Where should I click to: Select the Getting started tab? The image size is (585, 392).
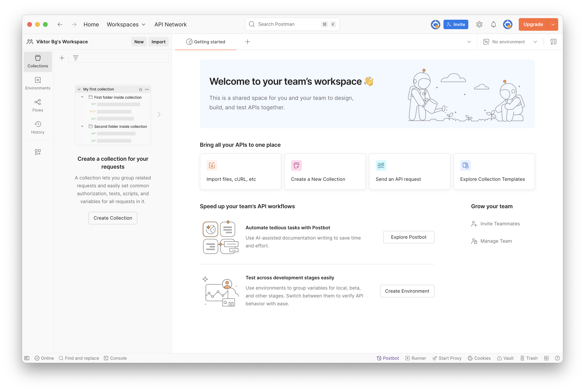pos(206,42)
